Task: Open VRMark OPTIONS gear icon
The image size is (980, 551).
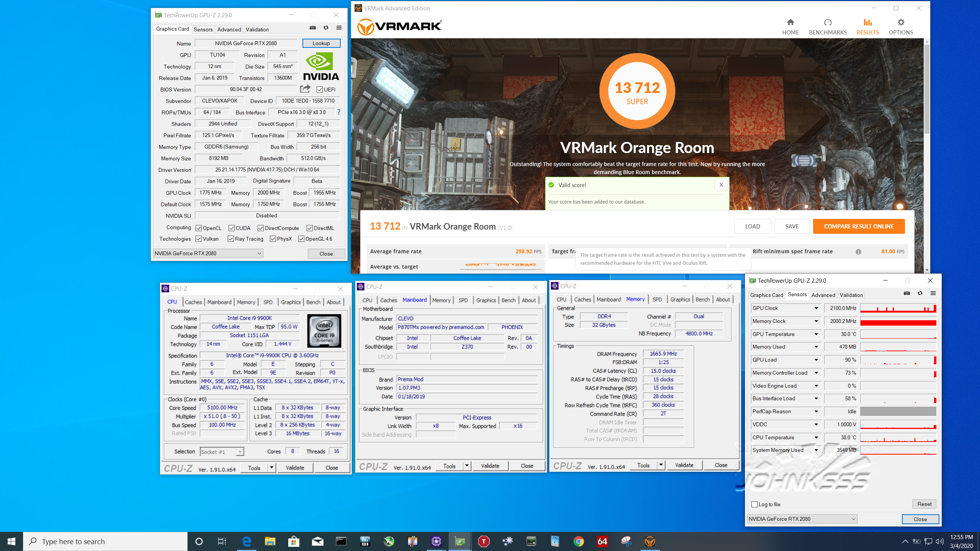Action: point(901,22)
